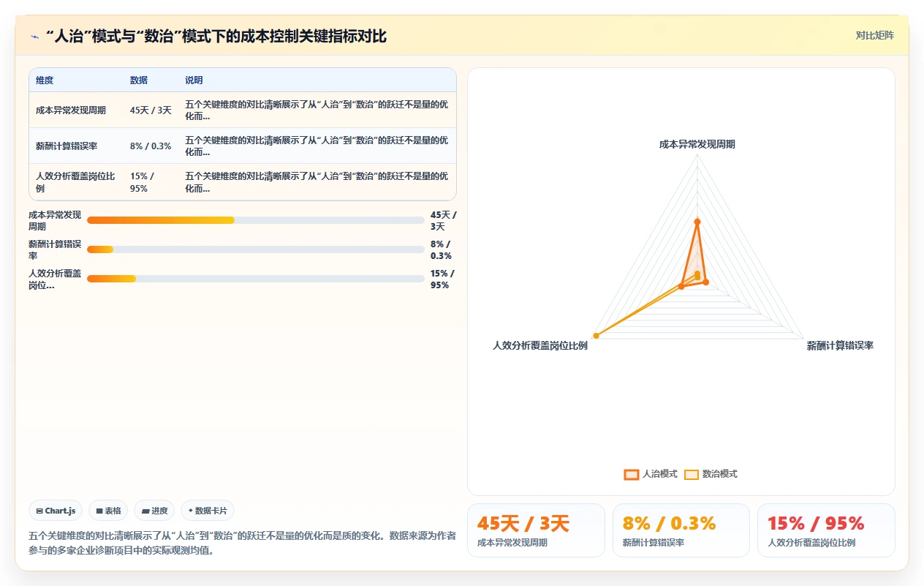Click the lightning icon beside the title
The height and width of the screenshot is (586, 924).
pyautogui.click(x=35, y=37)
